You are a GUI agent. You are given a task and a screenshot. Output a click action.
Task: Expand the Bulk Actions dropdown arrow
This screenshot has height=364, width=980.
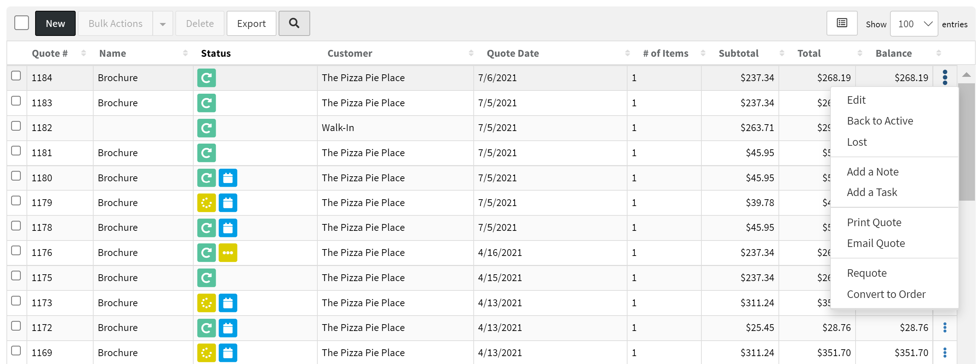(x=163, y=24)
